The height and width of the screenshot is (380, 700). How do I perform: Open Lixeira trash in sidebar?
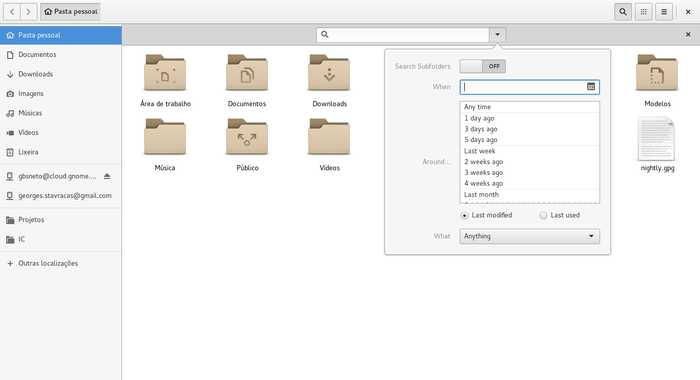coord(61,152)
